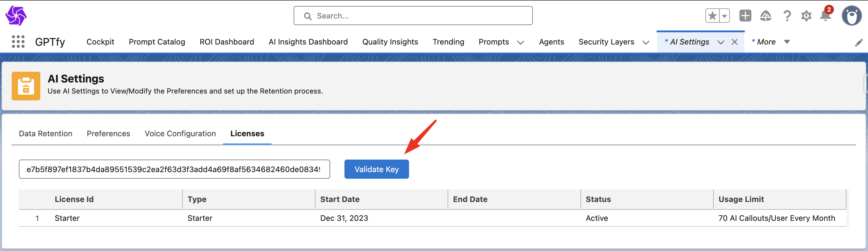Screen dimensions: 868x251
Task: Click the license key input field
Action: [x=174, y=169]
